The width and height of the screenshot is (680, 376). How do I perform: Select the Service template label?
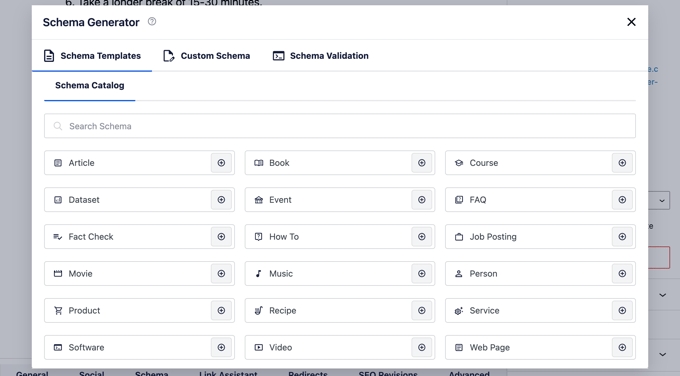tap(484, 311)
